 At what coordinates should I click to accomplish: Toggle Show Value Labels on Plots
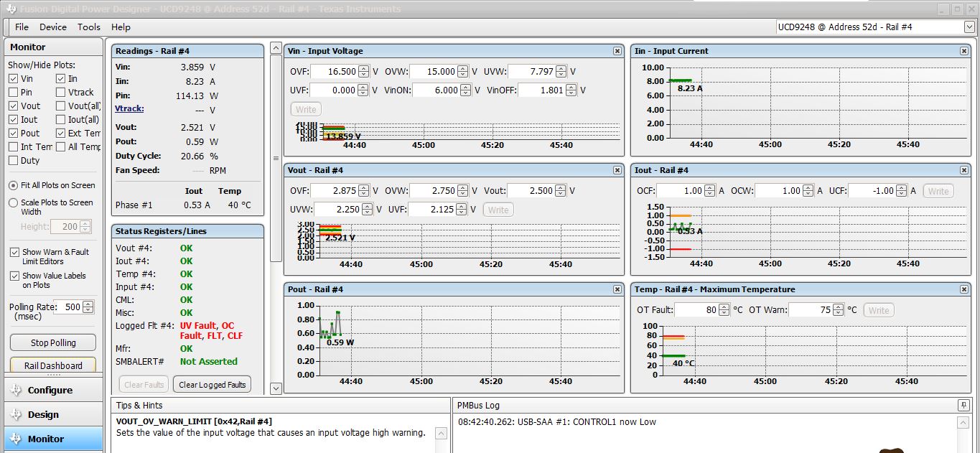pos(14,276)
